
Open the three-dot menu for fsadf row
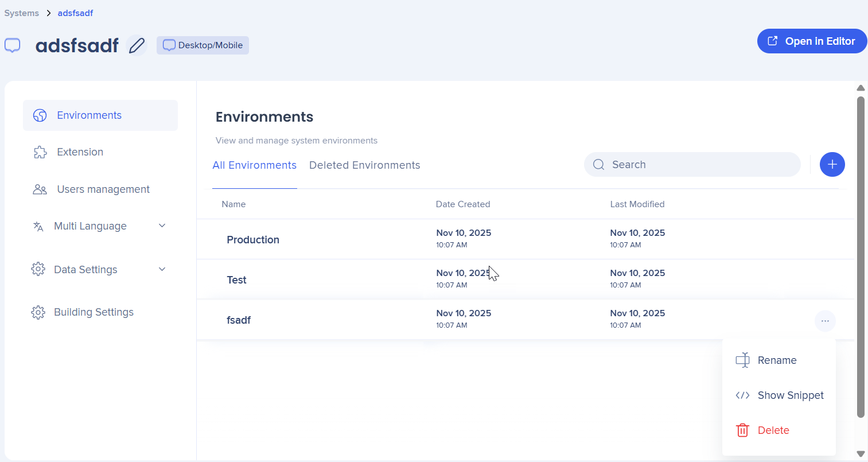pos(824,321)
